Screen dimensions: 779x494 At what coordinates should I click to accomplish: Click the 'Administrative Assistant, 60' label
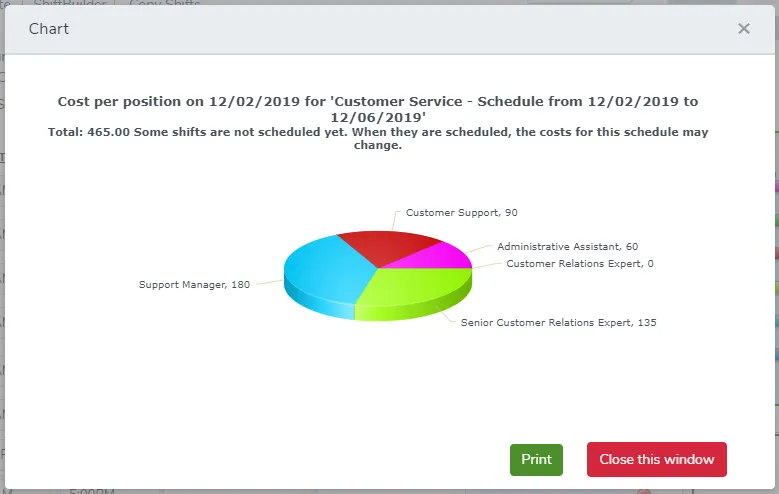click(x=567, y=247)
